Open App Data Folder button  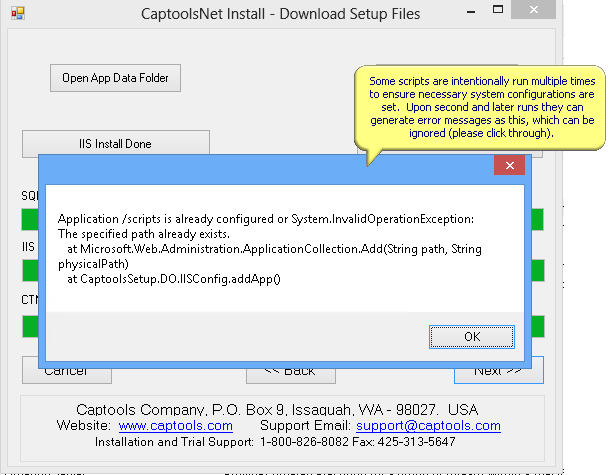(115, 78)
